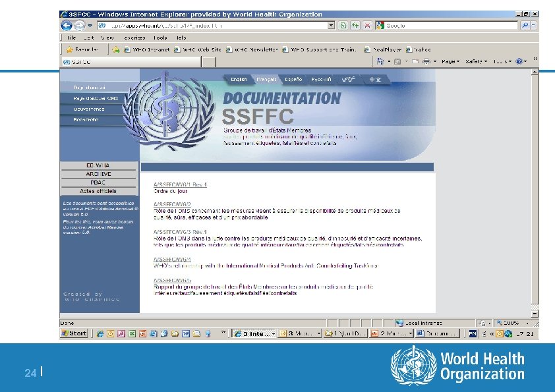Open document A/SSFFC/WG/5
This screenshot has width=555, height=392.
click(x=173, y=281)
